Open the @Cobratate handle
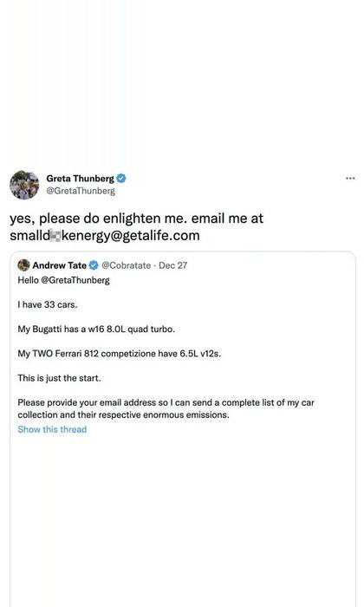Screen dimensions: 364x607 click(x=127, y=265)
